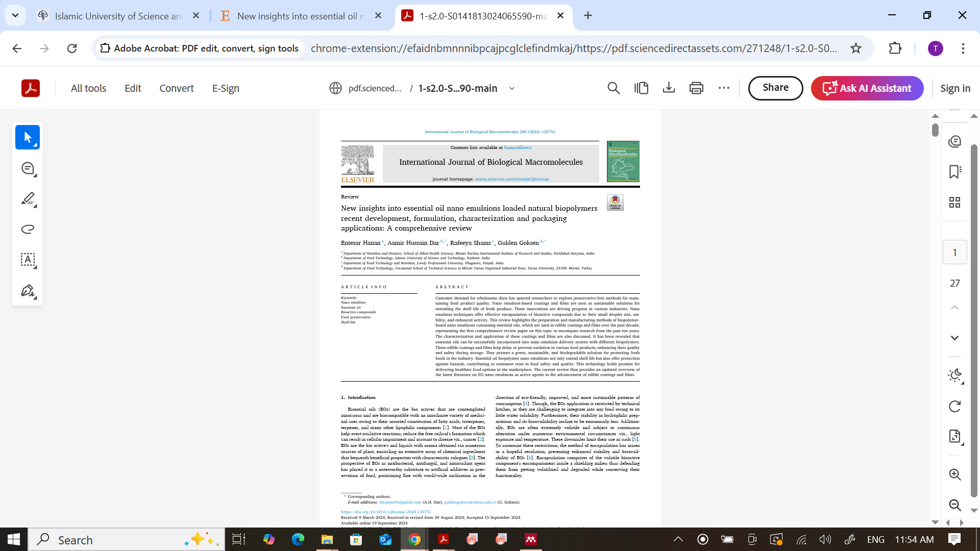Open File Explorer from the taskbar
980x551 pixels.
(x=327, y=540)
